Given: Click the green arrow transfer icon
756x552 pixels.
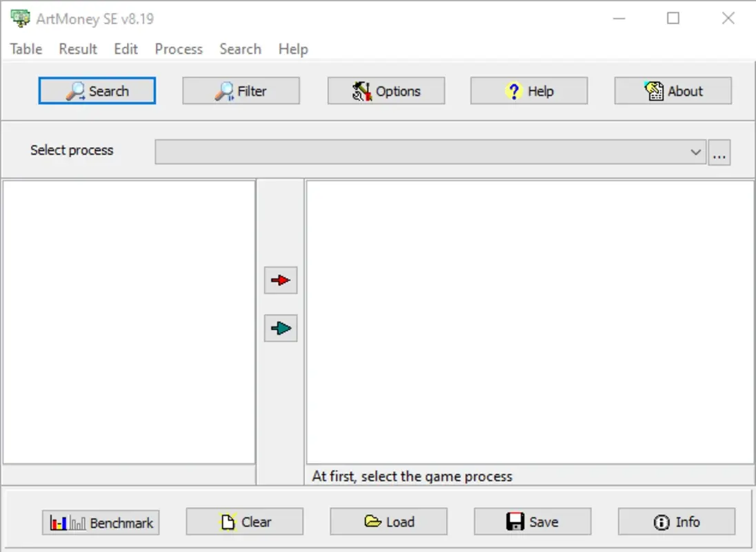Looking at the screenshot, I should coord(280,328).
